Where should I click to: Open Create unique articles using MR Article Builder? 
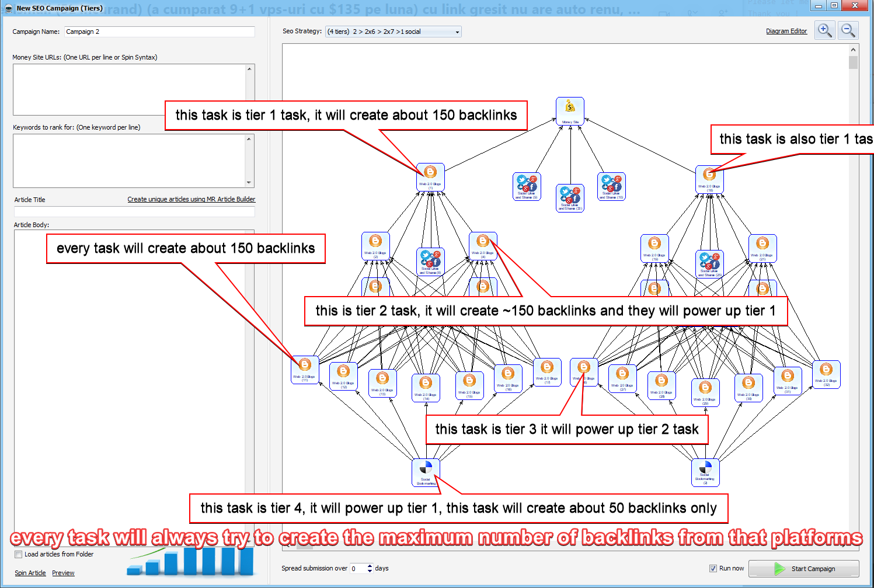point(191,200)
